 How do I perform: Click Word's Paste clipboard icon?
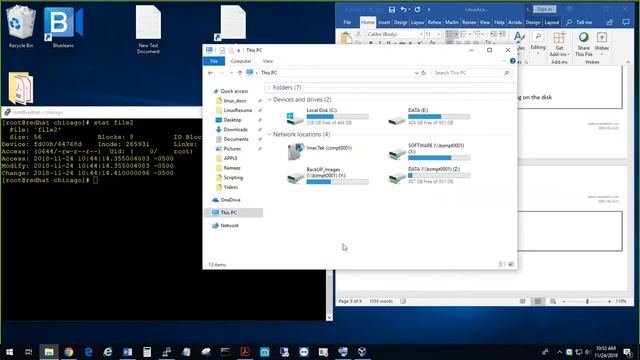(x=346, y=38)
